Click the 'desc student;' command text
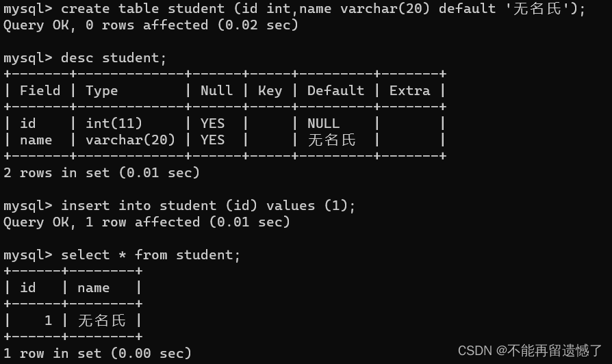 [114, 57]
